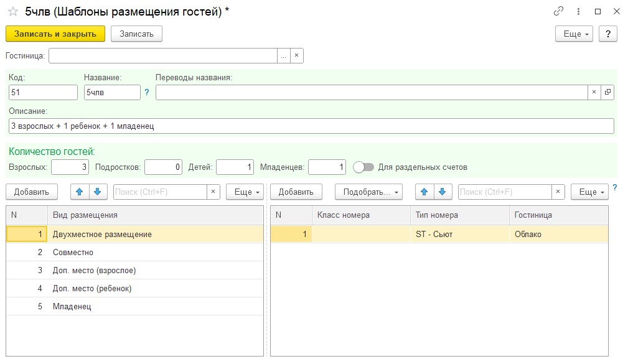This screenshot has width=628, height=364.
Task: Move room type row down in right table
Action: (x=441, y=192)
